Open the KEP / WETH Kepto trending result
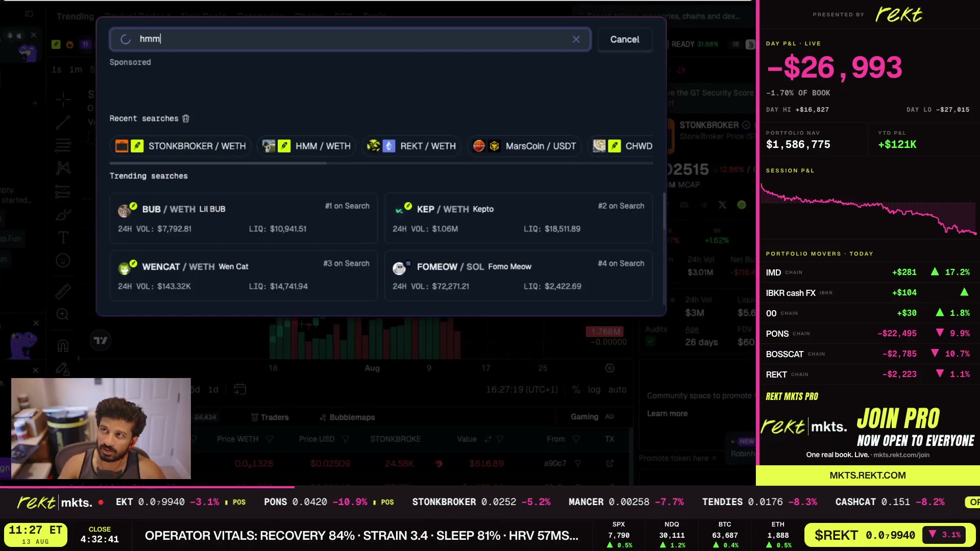 point(518,218)
